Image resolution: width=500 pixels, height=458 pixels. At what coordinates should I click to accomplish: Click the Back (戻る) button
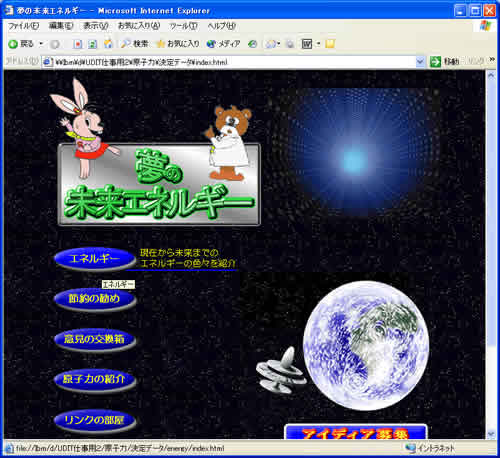21,44
